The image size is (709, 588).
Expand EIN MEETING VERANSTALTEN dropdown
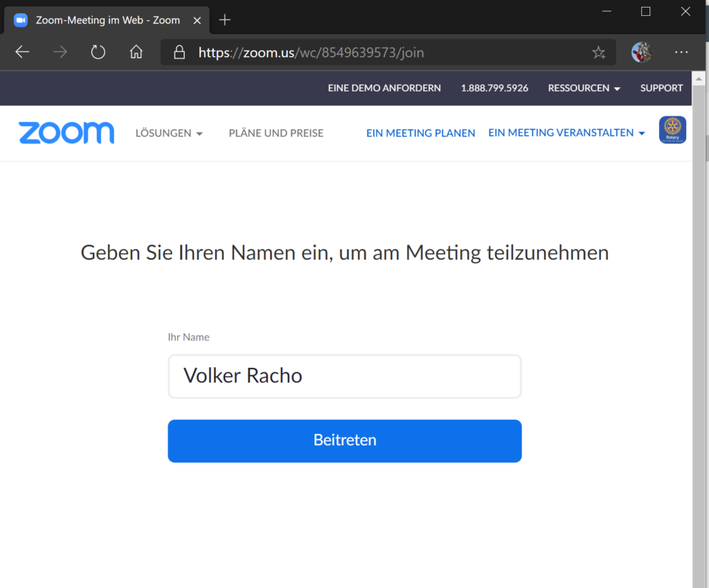tap(566, 133)
